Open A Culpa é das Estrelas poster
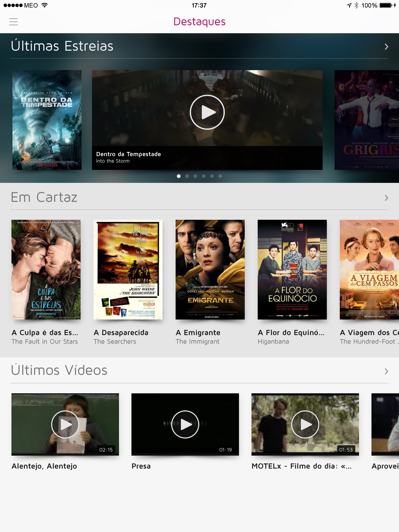This screenshot has height=532, width=399. pos(46,270)
